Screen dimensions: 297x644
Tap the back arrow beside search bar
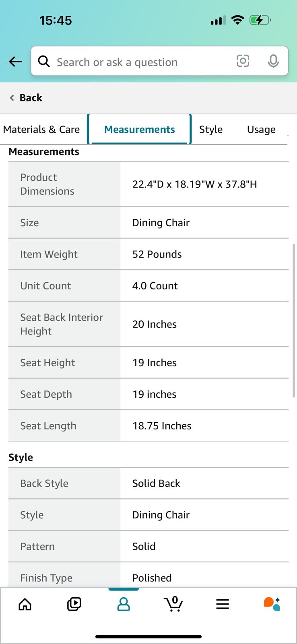pos(15,62)
